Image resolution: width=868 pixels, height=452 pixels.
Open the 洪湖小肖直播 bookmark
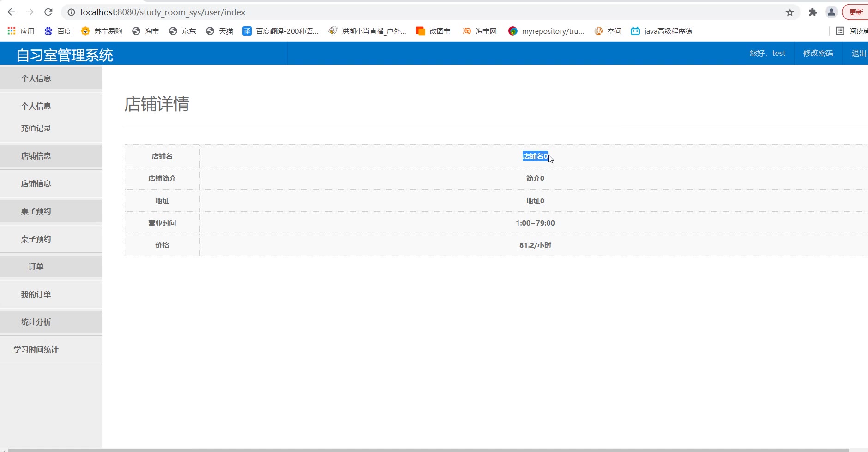pos(368,31)
